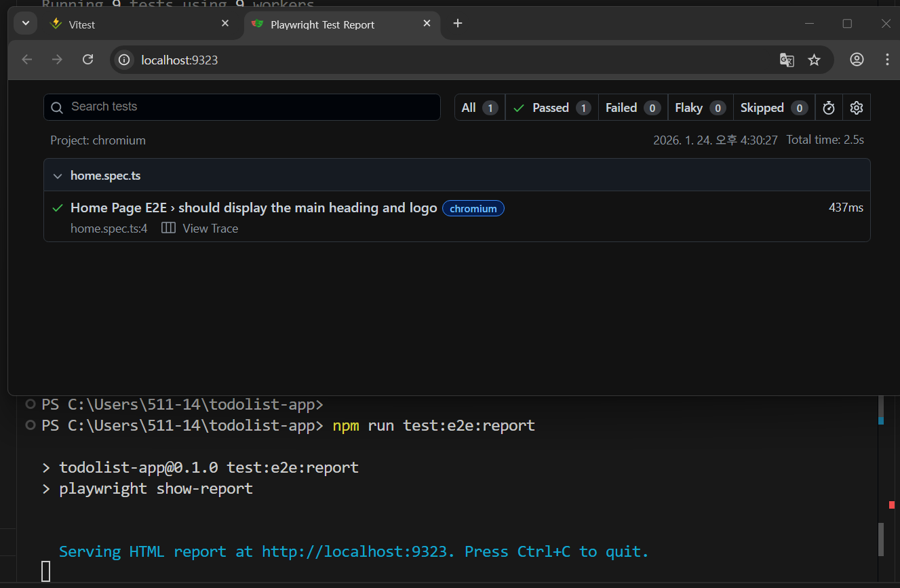This screenshot has height=588, width=900.
Task: Open a new browser tab
Action: [x=458, y=24]
